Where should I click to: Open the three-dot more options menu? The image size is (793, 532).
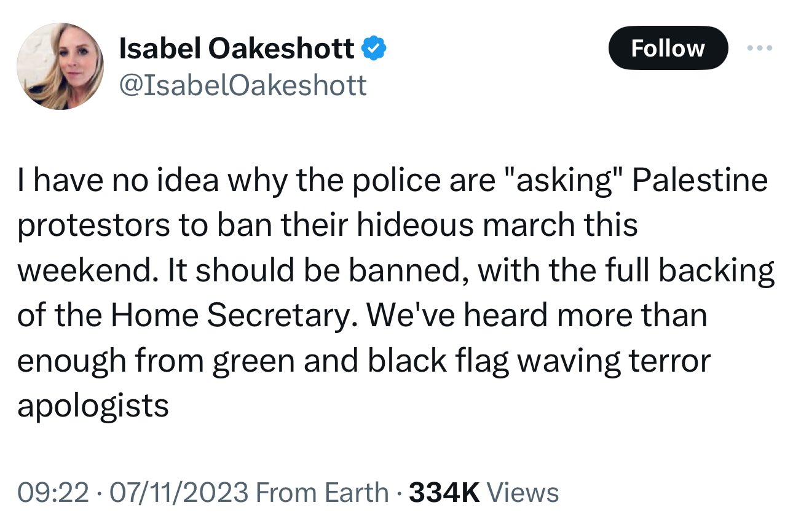pos(760,48)
